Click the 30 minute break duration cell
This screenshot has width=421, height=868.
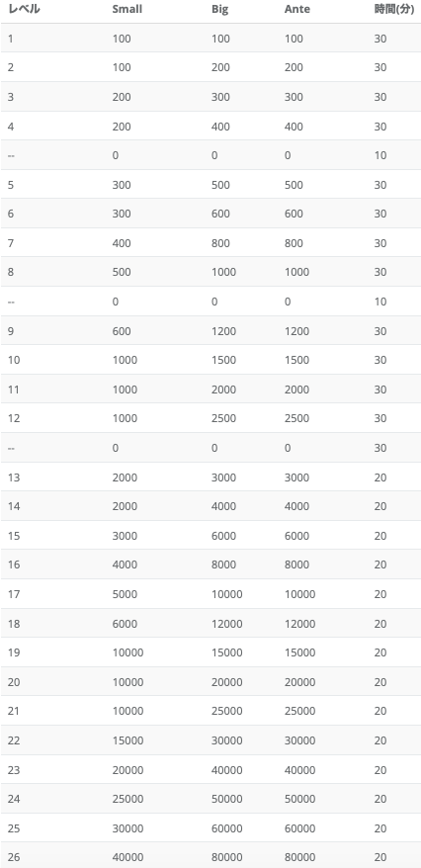[x=380, y=448]
